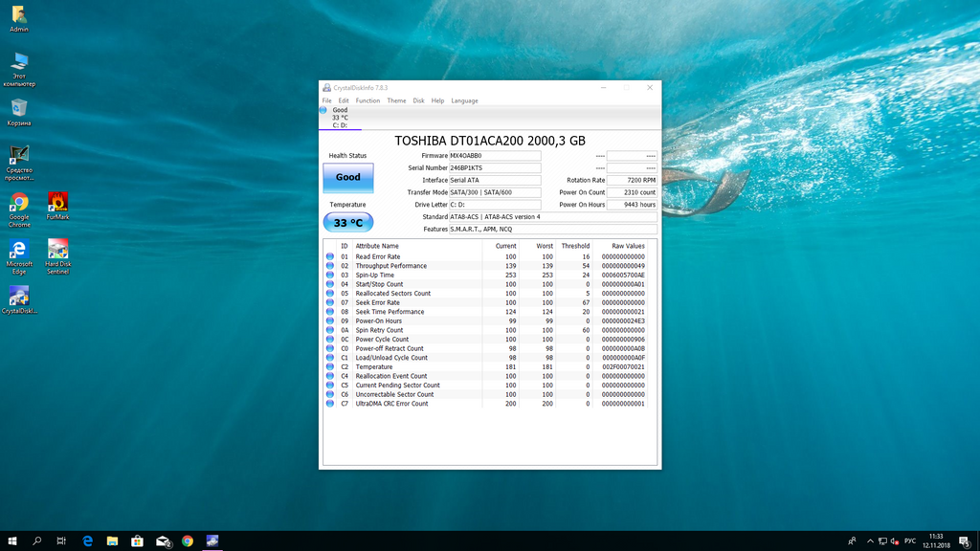Click the Transfer Mode field

(x=495, y=192)
